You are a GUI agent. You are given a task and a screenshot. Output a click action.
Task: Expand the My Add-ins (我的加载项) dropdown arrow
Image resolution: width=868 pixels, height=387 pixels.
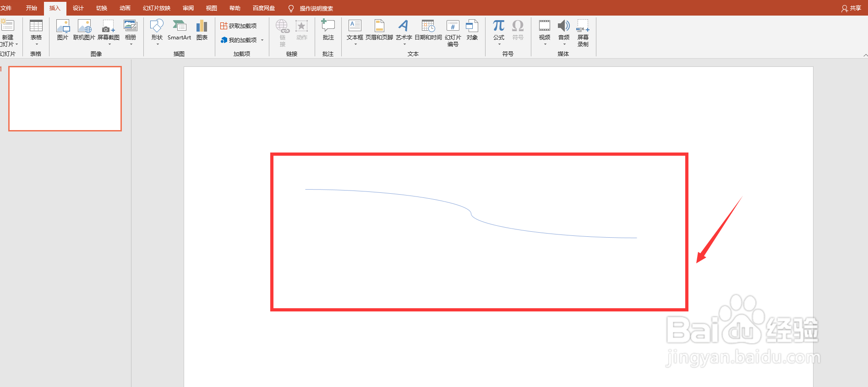262,40
